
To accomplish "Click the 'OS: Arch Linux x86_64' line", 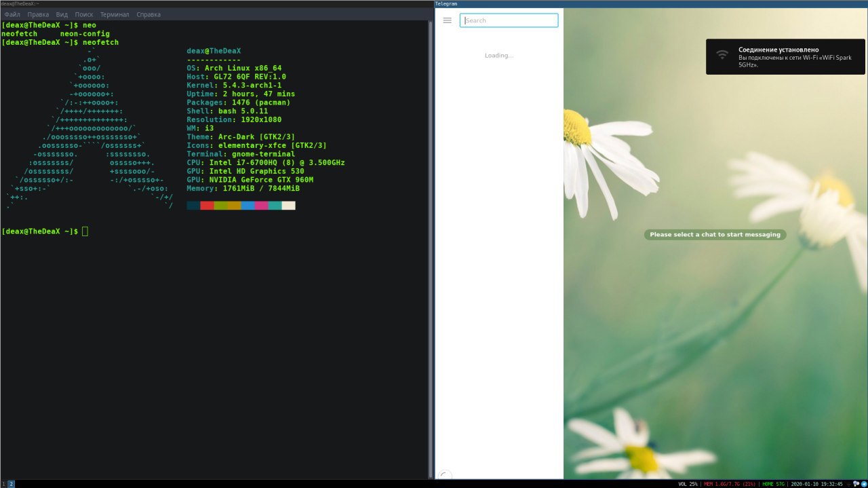I will 234,68.
